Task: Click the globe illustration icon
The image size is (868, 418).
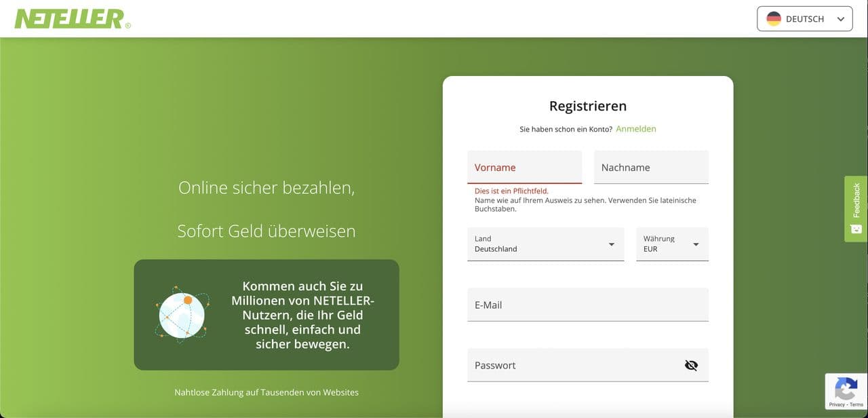Action: point(182,315)
